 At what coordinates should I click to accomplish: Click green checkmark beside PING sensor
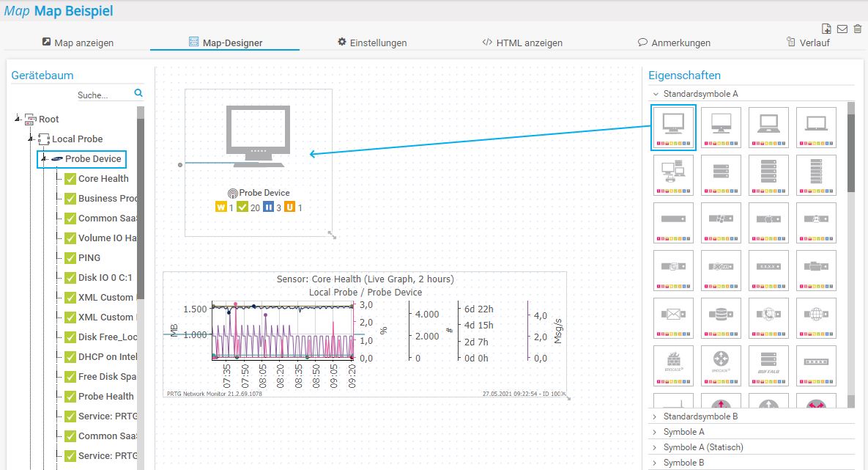(x=70, y=258)
